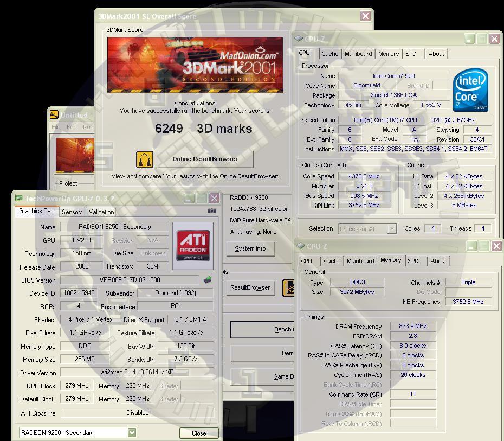Viewport: 504px width, 441px height.
Task: Click the Subvendor field Diamond (1092)
Action: pos(176,293)
